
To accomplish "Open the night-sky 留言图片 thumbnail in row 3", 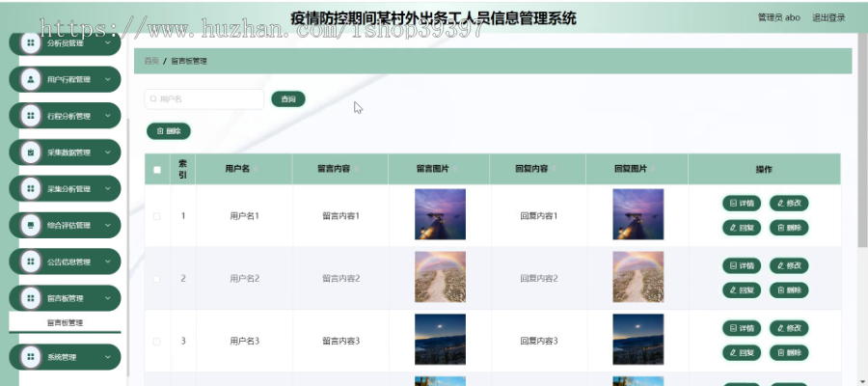I will pyautogui.click(x=440, y=340).
